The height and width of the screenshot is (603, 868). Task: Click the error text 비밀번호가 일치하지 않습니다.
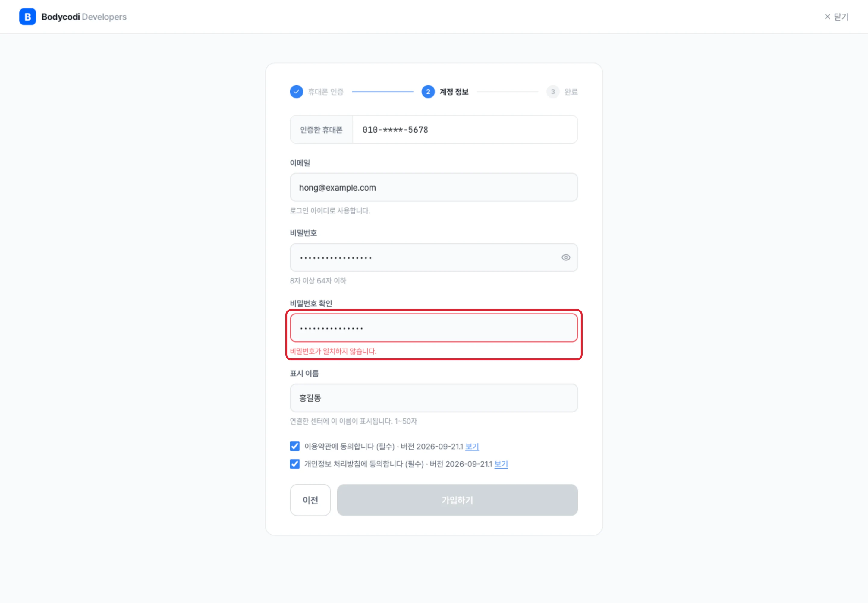333,351
